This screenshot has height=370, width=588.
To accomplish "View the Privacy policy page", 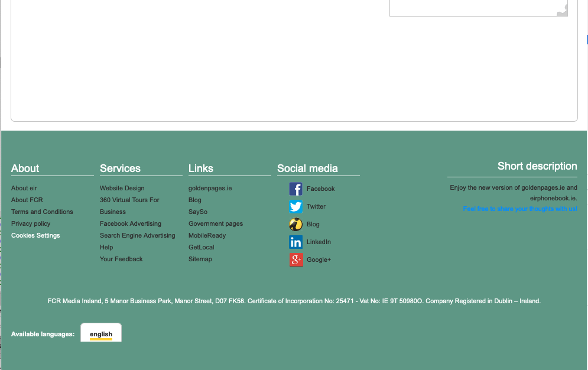I will coord(31,223).
